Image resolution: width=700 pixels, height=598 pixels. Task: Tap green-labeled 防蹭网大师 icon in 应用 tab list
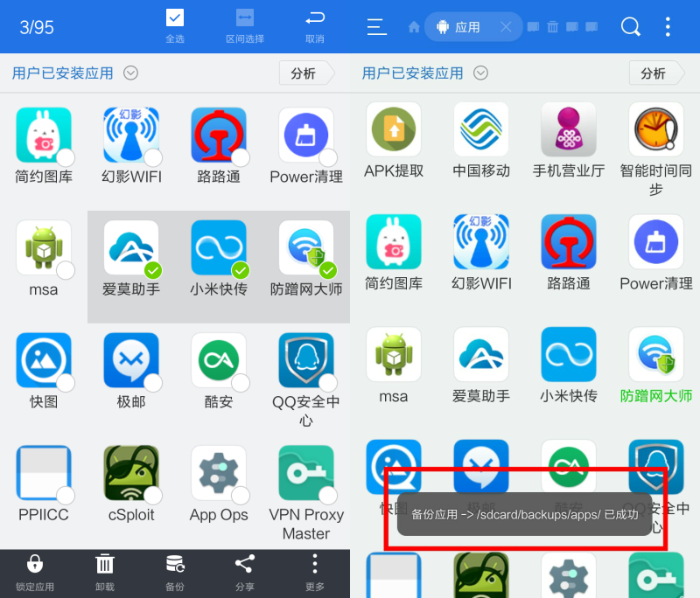tap(655, 355)
